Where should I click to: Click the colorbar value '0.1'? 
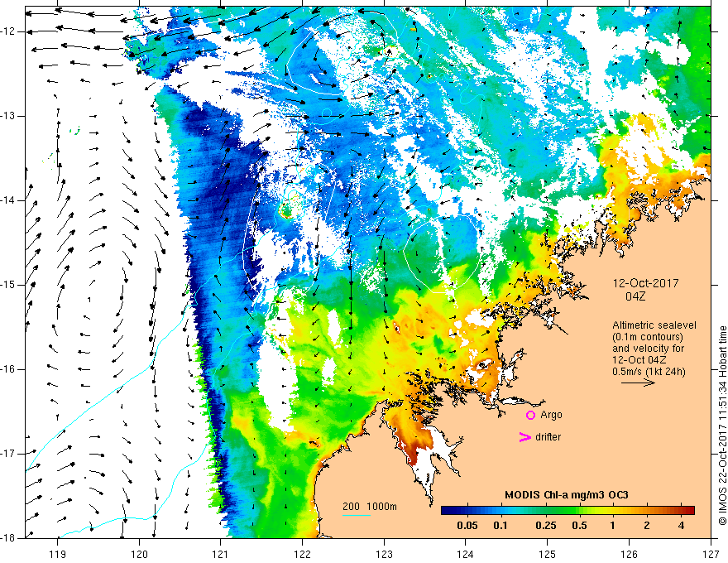pyautogui.click(x=500, y=526)
